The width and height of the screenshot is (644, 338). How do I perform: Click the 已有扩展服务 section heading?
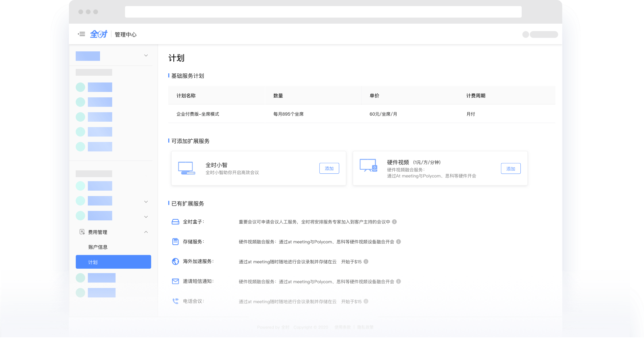click(188, 203)
